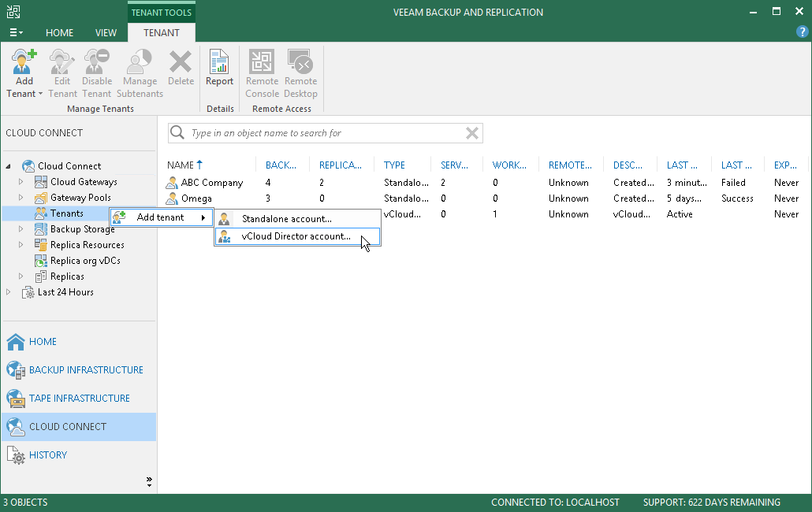Select Replicas in the tree
The width and height of the screenshot is (812, 512).
[x=67, y=276]
